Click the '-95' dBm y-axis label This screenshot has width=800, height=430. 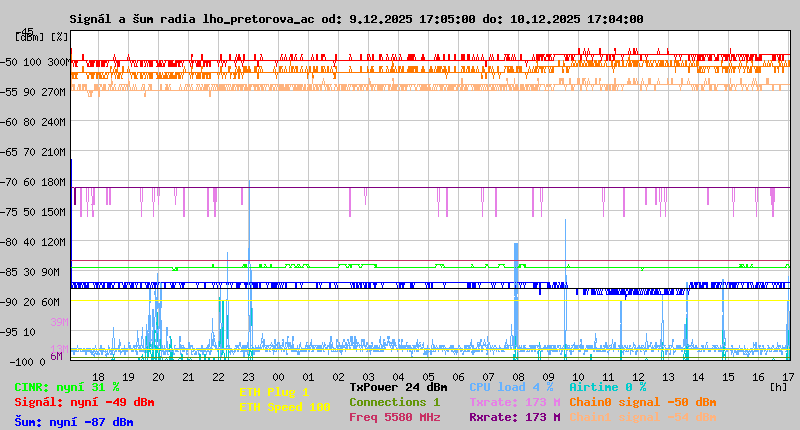coord(9,332)
